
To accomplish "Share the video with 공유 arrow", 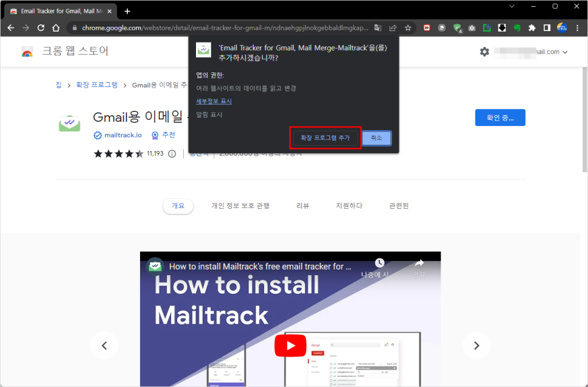I will coord(419,263).
